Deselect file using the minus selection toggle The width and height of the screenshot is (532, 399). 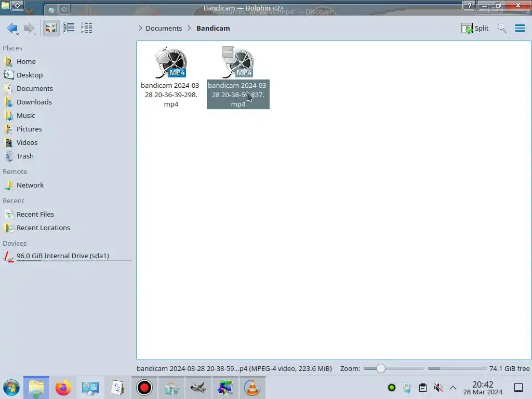click(x=228, y=52)
